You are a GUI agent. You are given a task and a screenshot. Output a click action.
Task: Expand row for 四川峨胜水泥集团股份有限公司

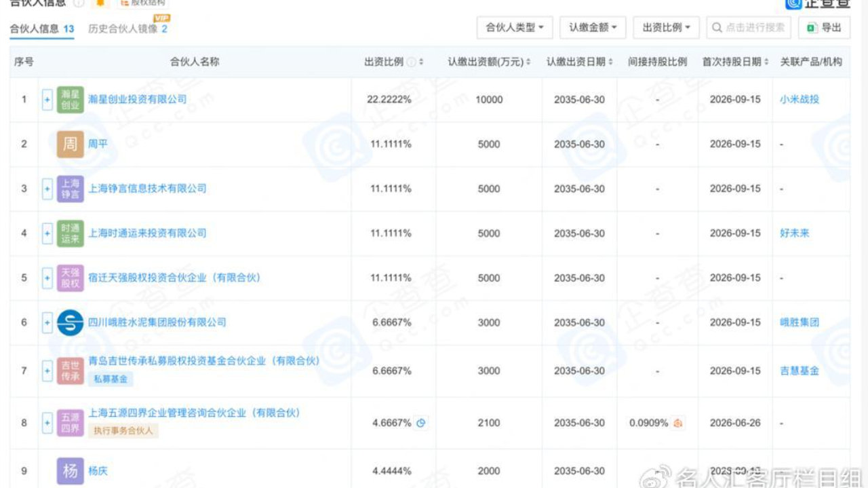click(x=47, y=323)
